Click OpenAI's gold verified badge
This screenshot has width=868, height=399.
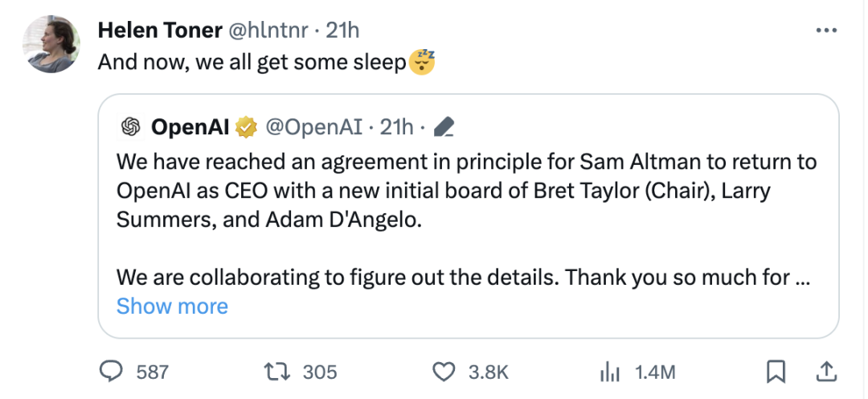pos(246,126)
